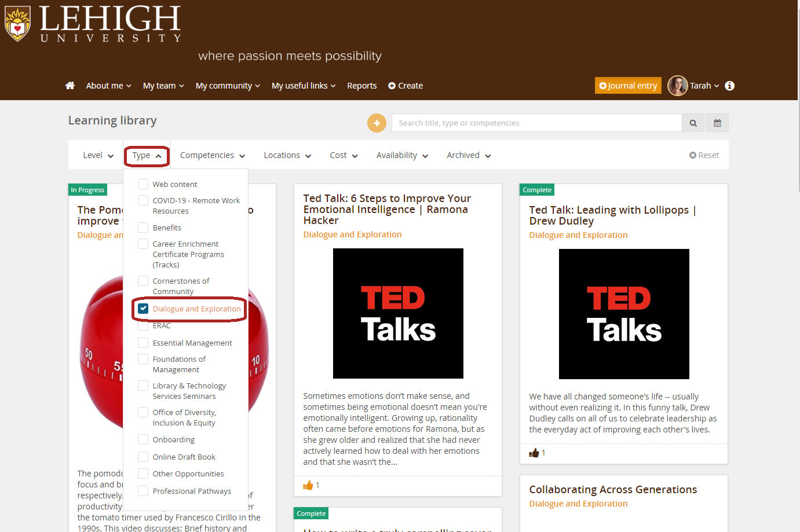Screen dimensions: 800x532
Task: Tick the Benefits checkbox
Action: pyautogui.click(x=143, y=228)
